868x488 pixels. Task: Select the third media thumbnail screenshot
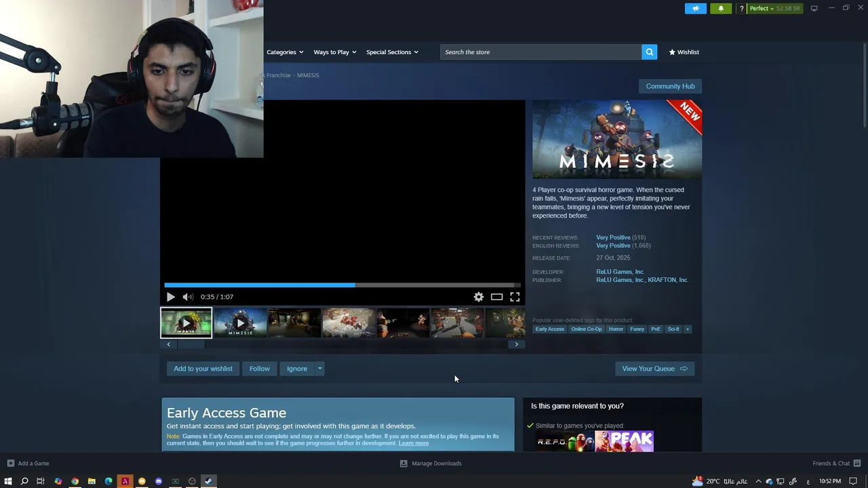coord(294,323)
